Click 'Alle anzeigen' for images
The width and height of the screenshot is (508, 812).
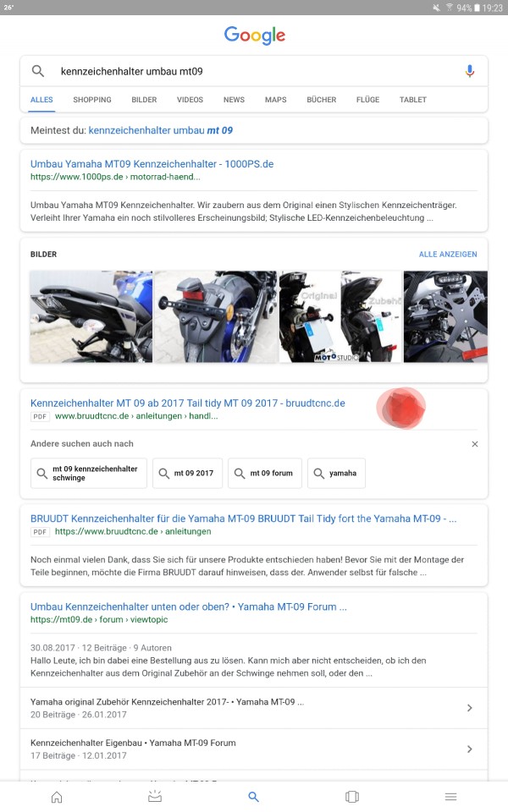coord(448,255)
